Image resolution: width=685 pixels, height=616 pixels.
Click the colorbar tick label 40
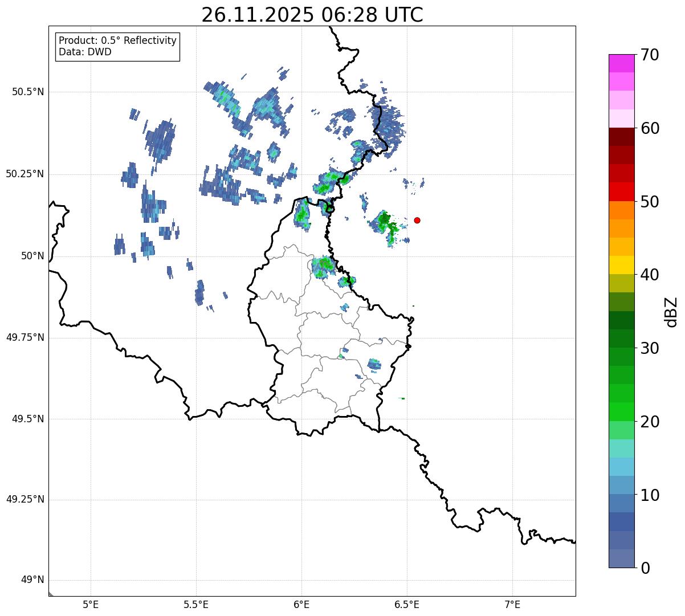point(650,275)
